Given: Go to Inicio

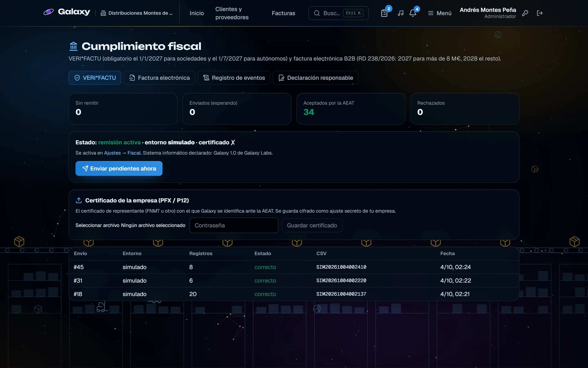Looking at the screenshot, I should click(197, 13).
